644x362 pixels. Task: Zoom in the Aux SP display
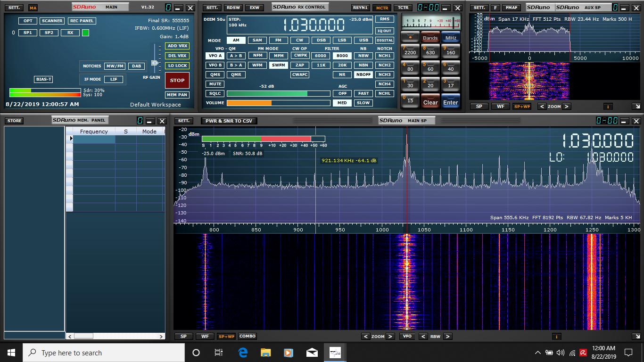[x=567, y=107]
